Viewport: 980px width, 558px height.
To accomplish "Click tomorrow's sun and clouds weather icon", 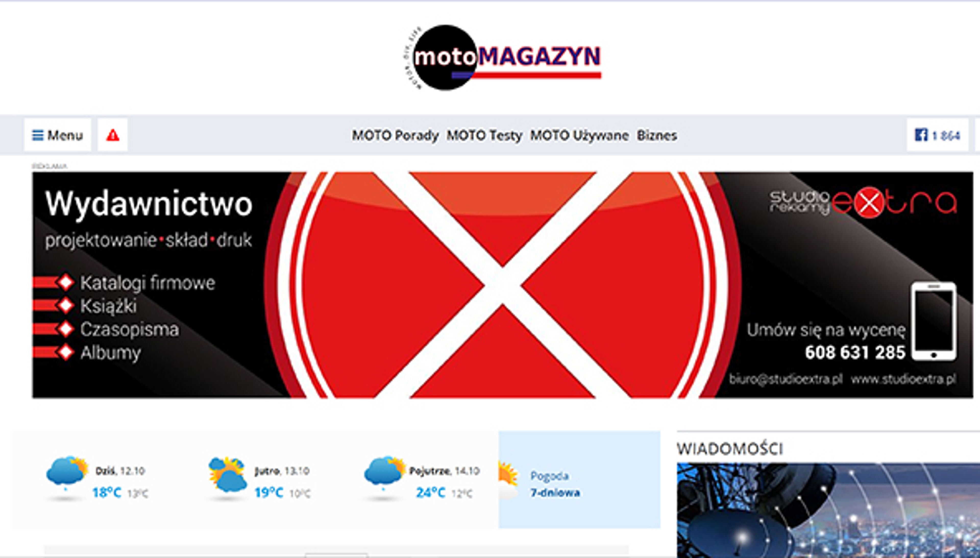I will (227, 475).
